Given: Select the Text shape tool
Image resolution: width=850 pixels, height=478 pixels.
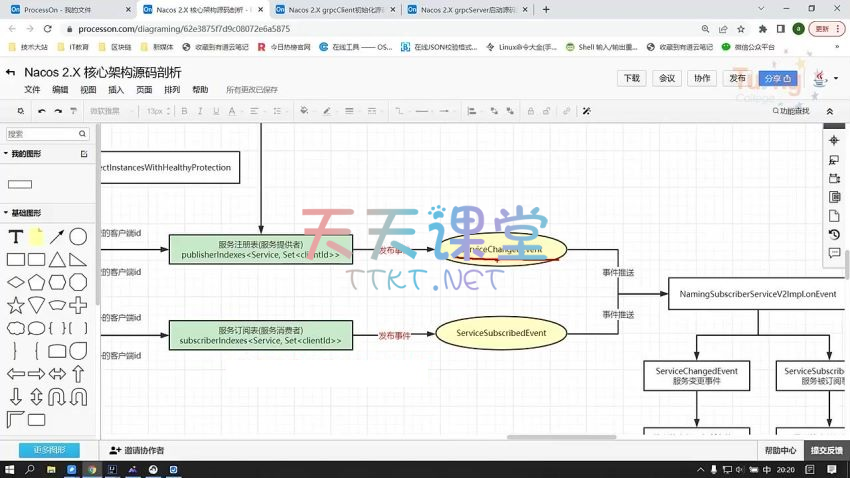Looking at the screenshot, I should click(x=16, y=237).
